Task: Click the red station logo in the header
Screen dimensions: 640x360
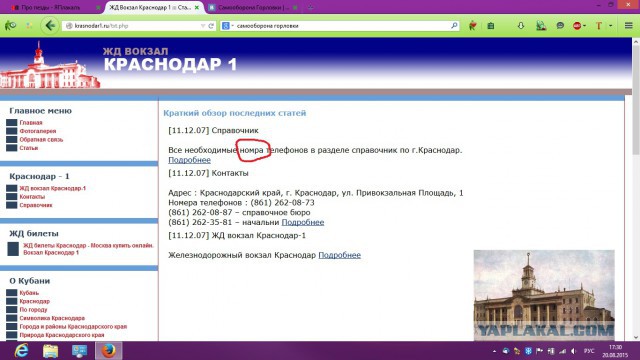Action: tap(50, 65)
